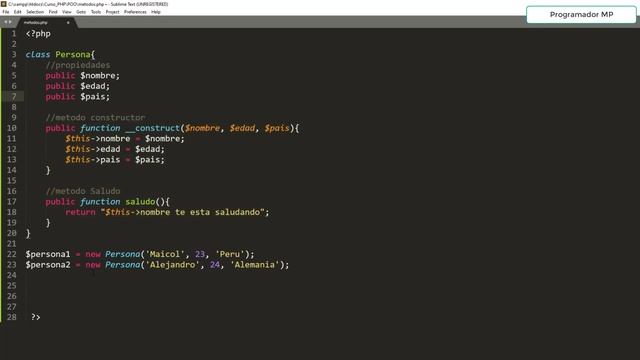The height and width of the screenshot is (360, 640).
Task: Open the Edit menu
Action: [18, 12]
